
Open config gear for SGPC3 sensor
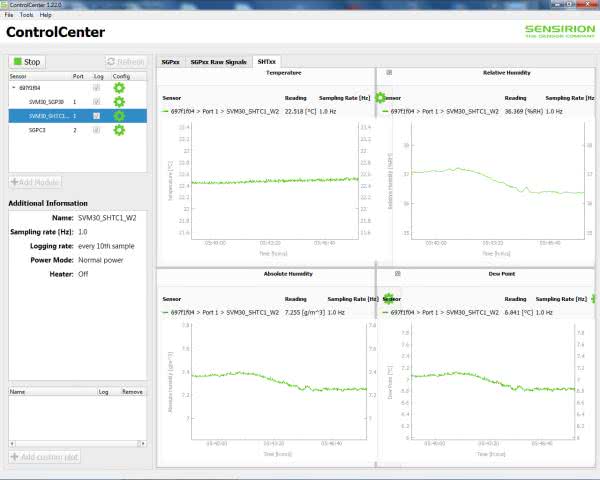(x=119, y=130)
